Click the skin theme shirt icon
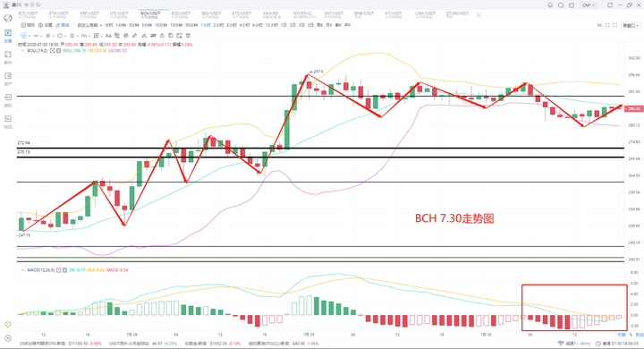This screenshot has height=349, width=644. pos(572,5)
